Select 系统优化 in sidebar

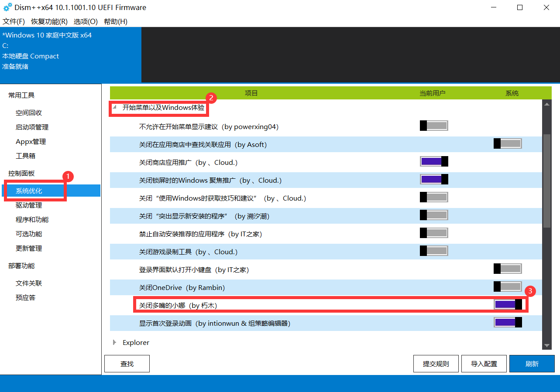pos(50,191)
